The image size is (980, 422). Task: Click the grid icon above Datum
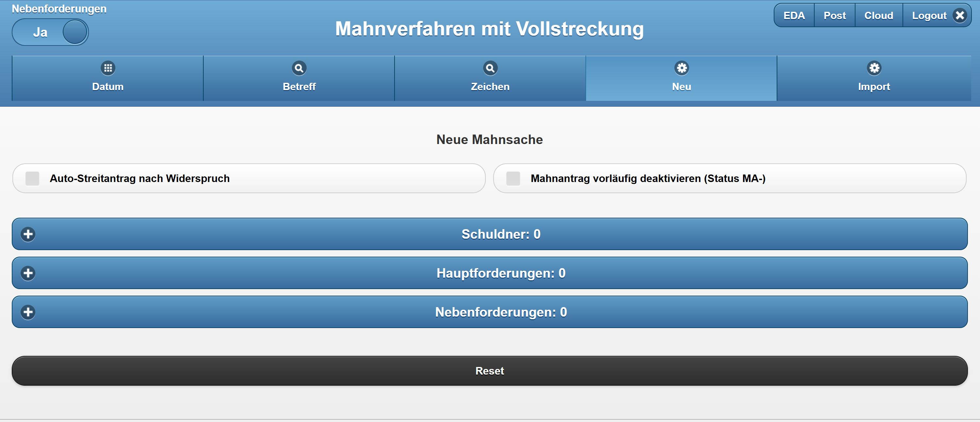[108, 68]
